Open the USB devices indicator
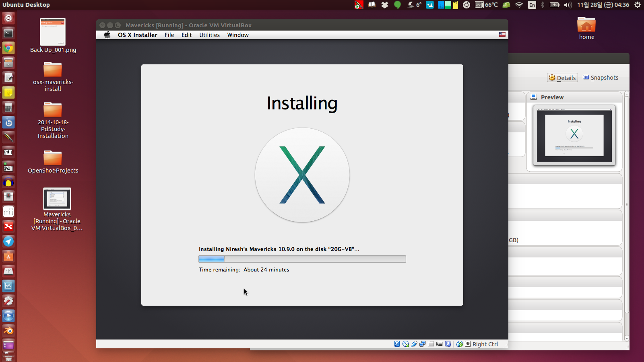644x362 pixels. (x=414, y=344)
